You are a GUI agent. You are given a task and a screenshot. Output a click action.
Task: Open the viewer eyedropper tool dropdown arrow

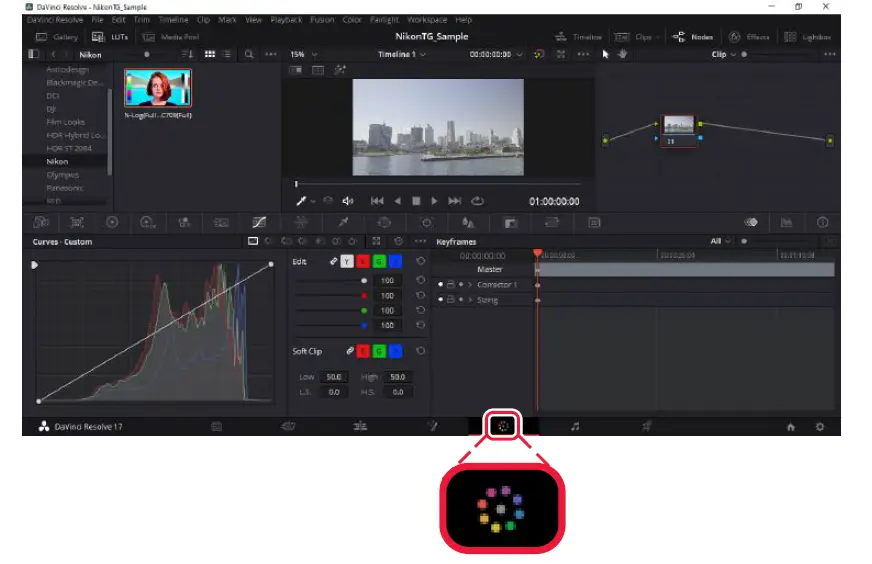pyautogui.click(x=313, y=201)
